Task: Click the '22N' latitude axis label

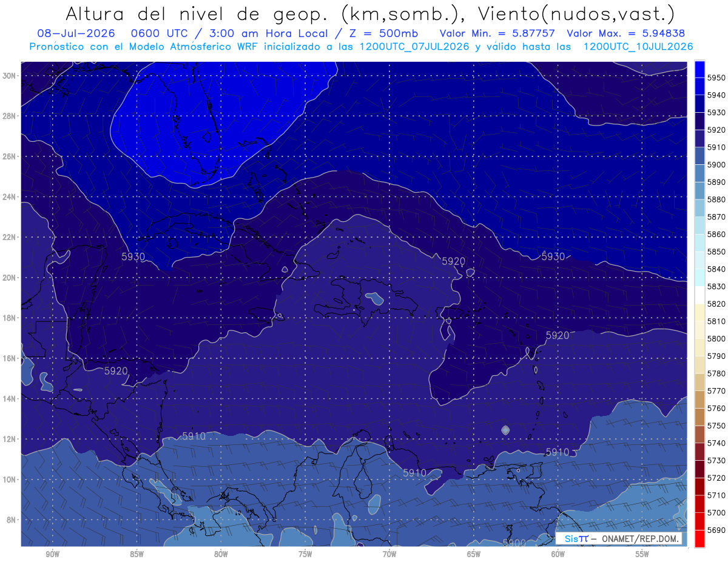Action: 9,237
